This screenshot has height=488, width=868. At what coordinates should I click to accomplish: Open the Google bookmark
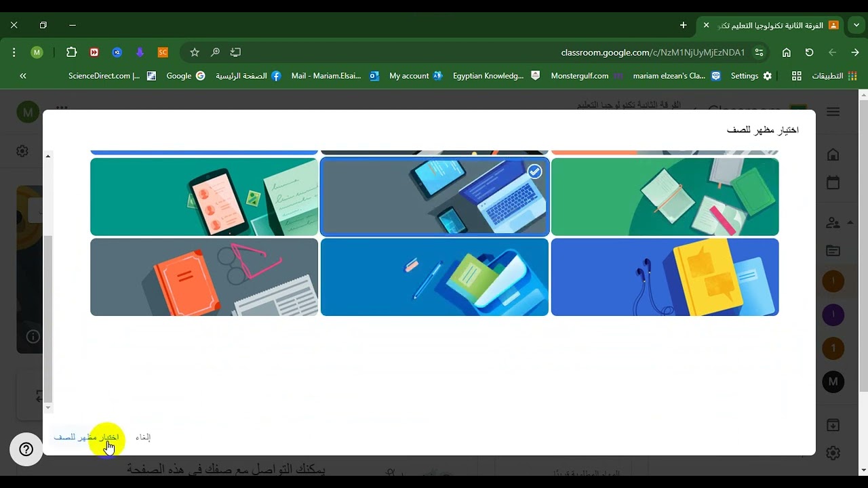[186, 76]
